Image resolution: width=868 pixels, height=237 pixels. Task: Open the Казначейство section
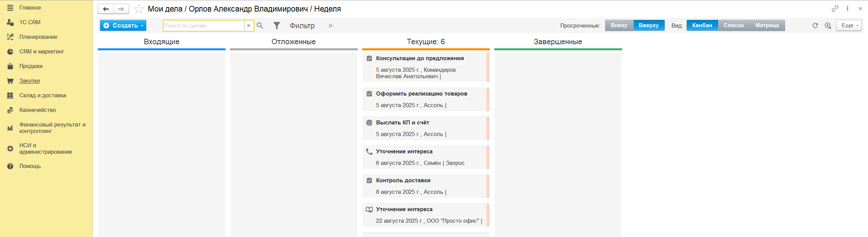pyautogui.click(x=37, y=110)
